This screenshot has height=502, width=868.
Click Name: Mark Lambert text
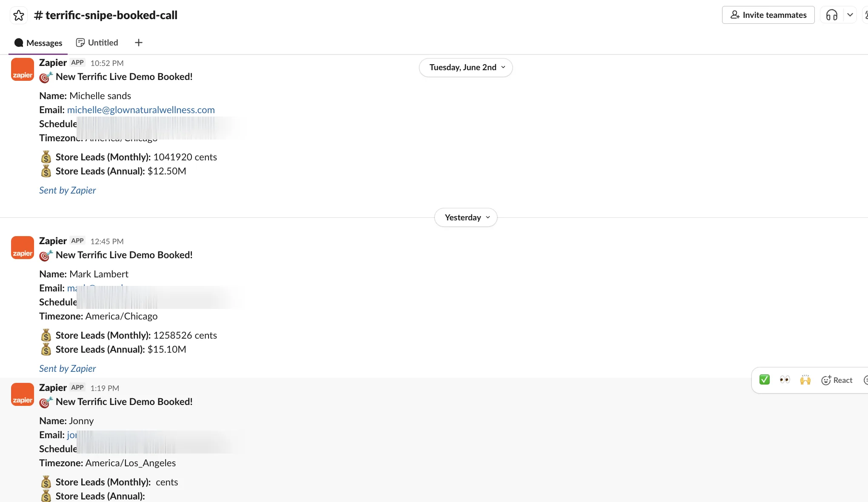tap(84, 274)
